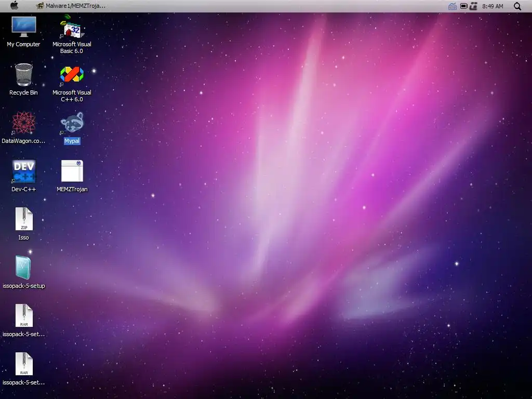Click the Isso label text

click(23, 237)
